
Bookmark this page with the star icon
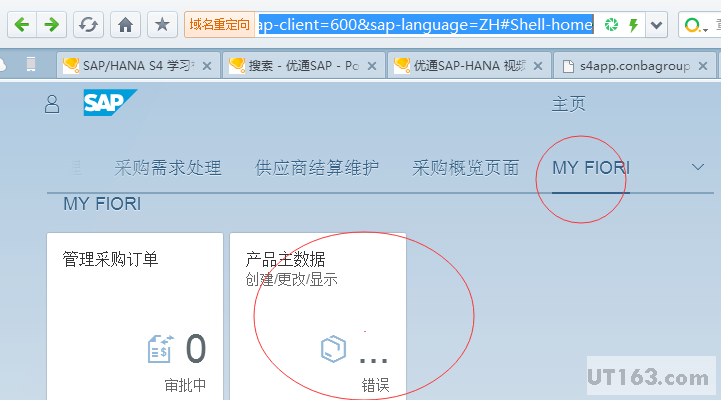tap(162, 24)
